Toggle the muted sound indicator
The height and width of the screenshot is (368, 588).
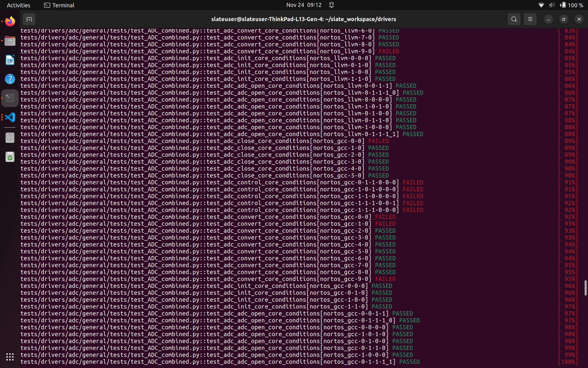[x=552, y=5]
